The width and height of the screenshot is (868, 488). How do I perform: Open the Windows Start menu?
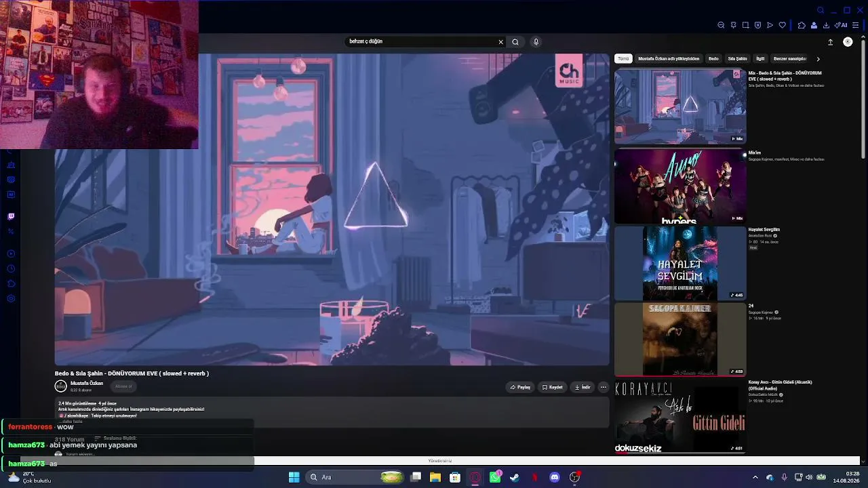coord(294,477)
